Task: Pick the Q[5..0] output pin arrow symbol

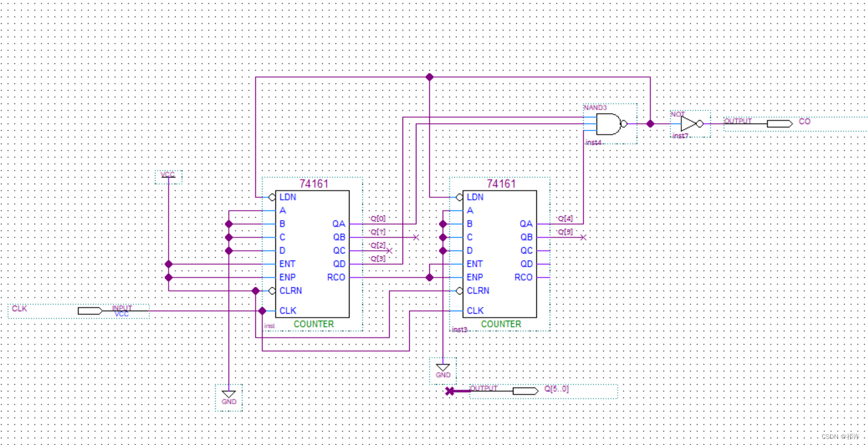Action: 525,391
